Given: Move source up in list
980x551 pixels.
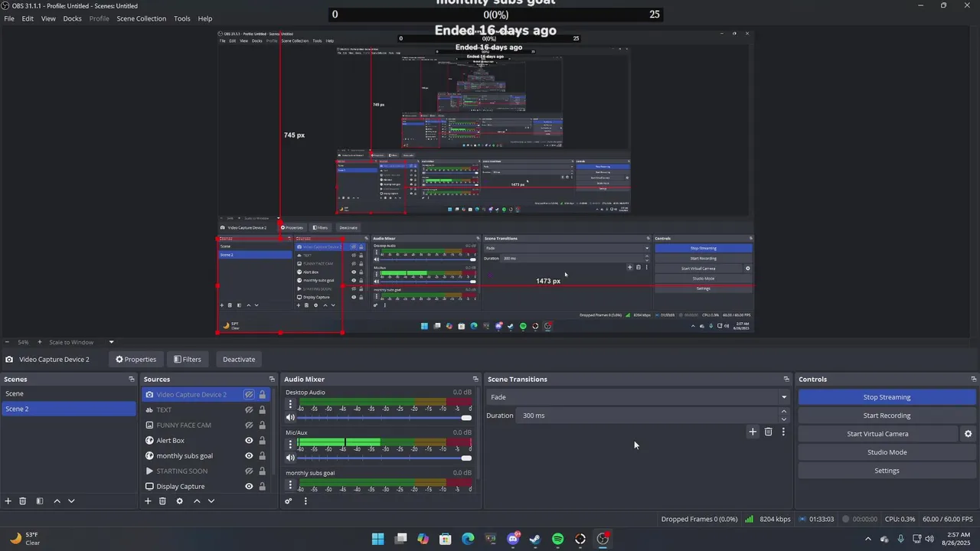Looking at the screenshot, I should (x=197, y=501).
